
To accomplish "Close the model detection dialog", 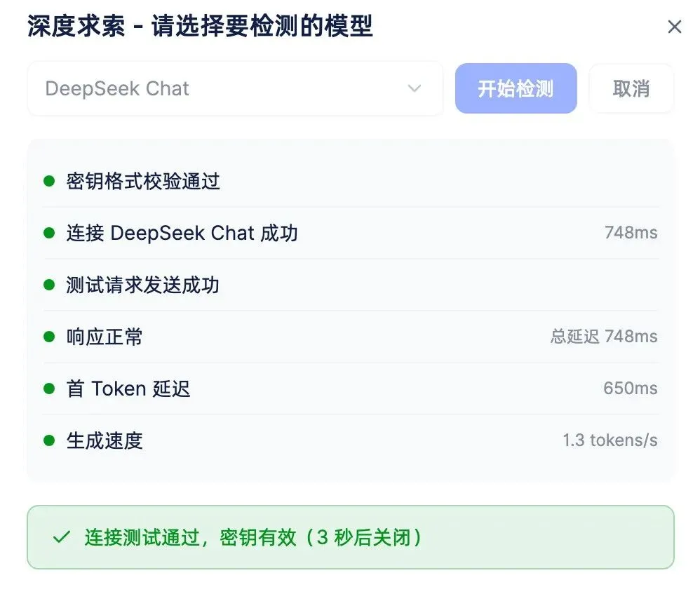I will click(x=674, y=27).
